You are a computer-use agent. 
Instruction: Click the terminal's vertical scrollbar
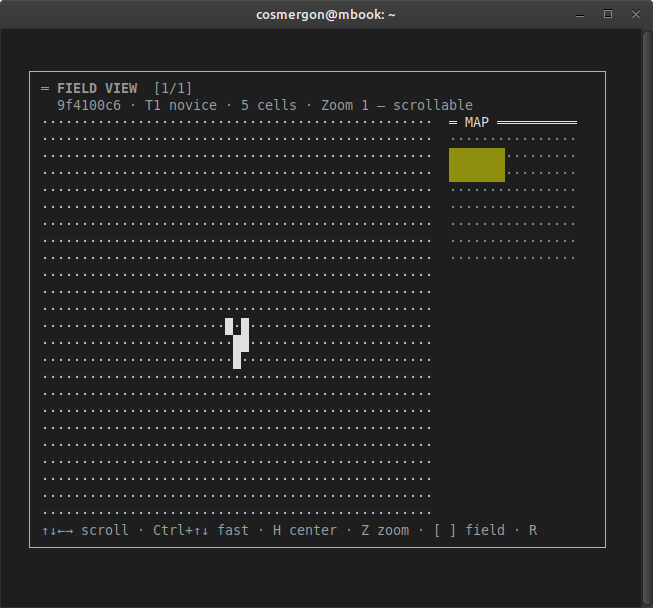point(647,318)
